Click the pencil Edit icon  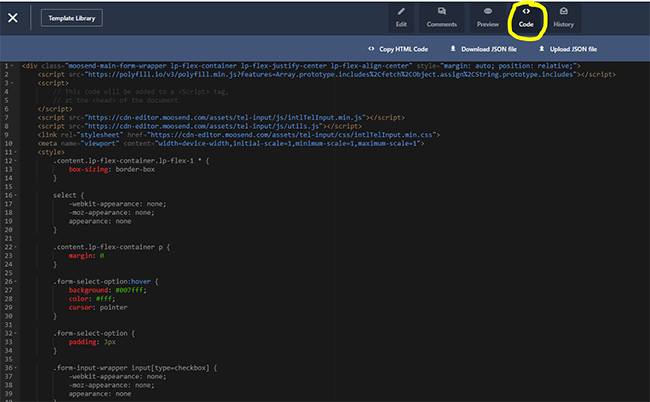coord(400,11)
